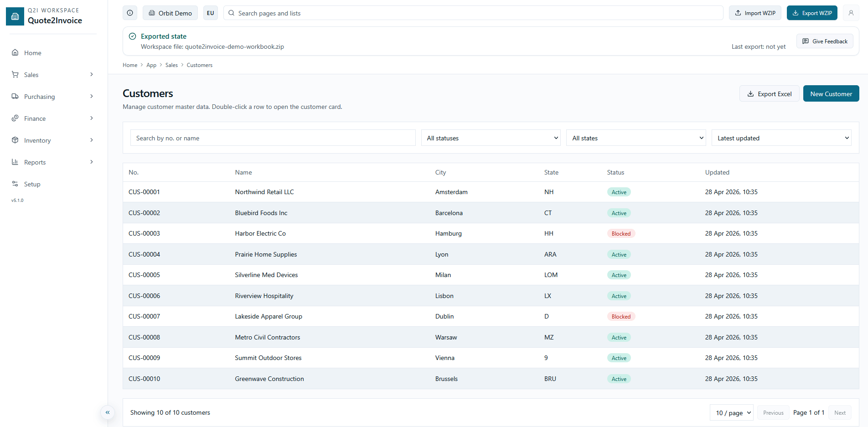Collapse the sidebar with the chevron button

tap(108, 412)
